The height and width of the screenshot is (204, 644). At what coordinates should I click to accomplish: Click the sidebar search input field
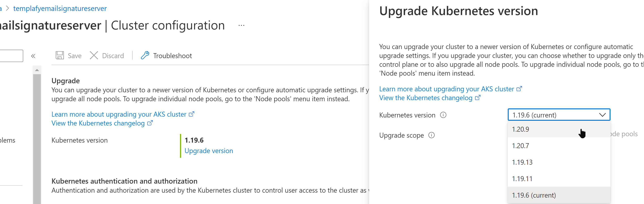pyautogui.click(x=11, y=56)
